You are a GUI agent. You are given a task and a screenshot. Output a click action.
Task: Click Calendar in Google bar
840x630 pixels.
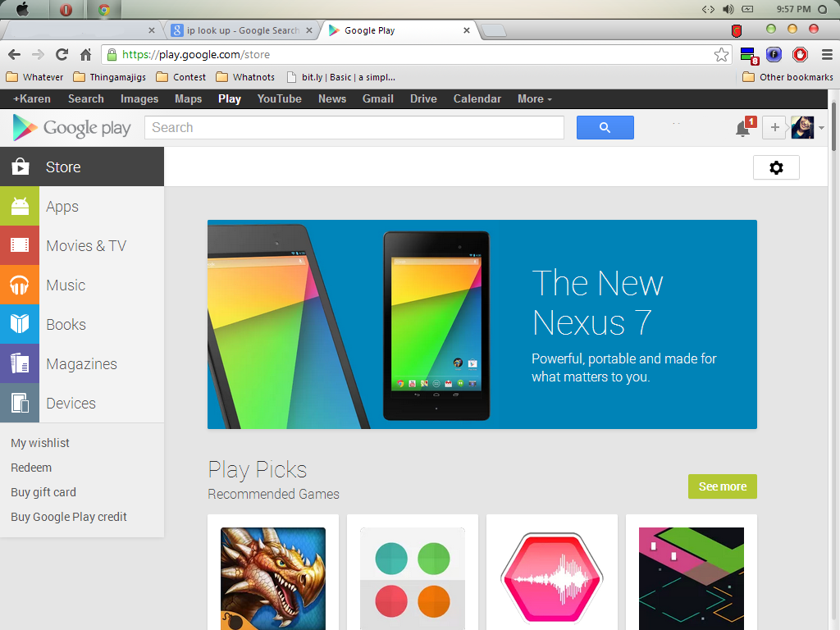coord(477,98)
